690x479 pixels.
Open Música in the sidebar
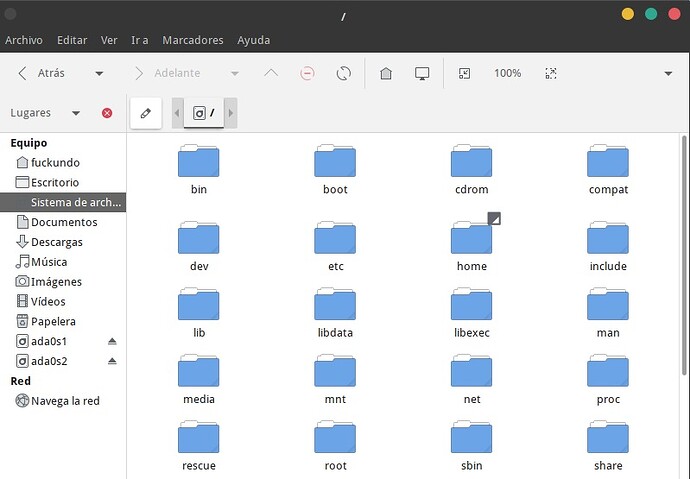click(x=63, y=262)
